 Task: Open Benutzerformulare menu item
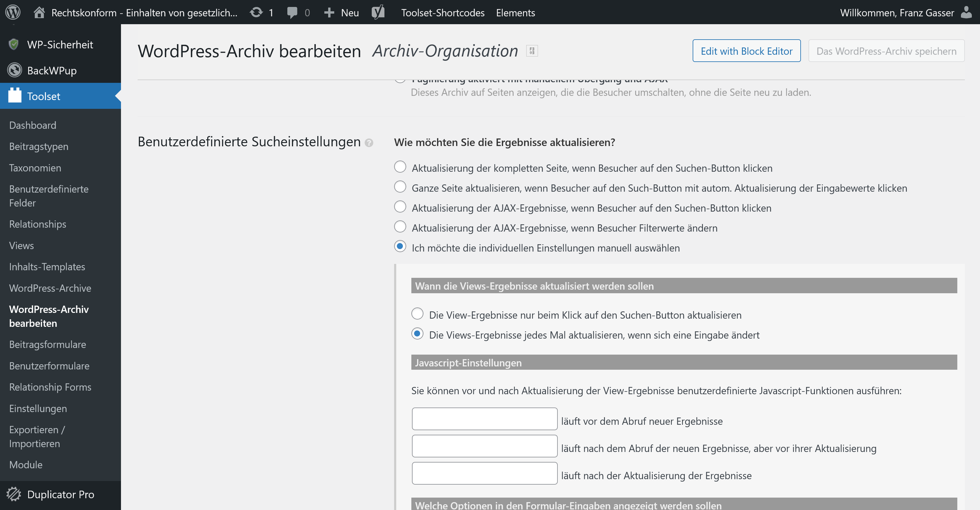50,365
